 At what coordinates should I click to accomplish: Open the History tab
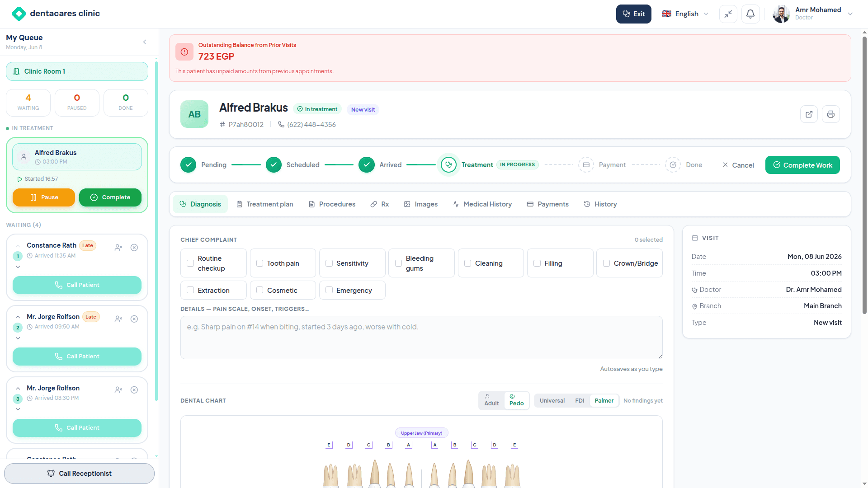600,204
